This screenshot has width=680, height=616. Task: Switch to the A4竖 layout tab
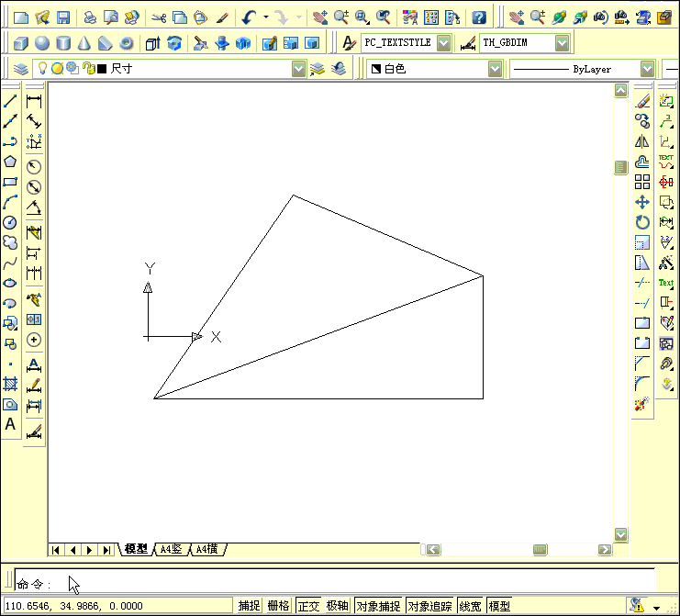pyautogui.click(x=172, y=549)
